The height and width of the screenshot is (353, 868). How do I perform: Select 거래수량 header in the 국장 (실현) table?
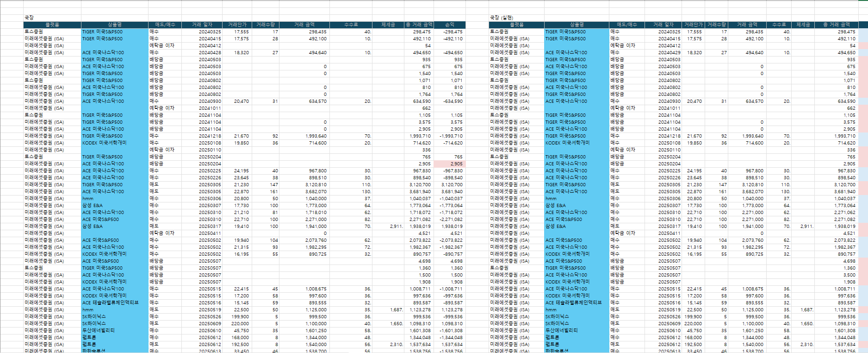716,25
